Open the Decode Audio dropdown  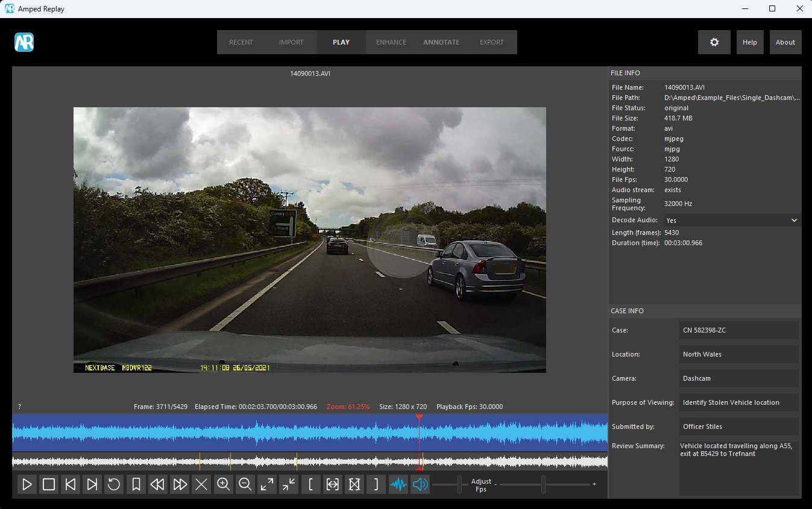(732, 220)
